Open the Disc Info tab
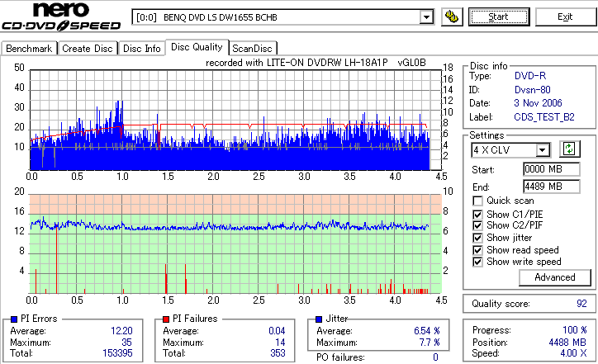 click(142, 49)
